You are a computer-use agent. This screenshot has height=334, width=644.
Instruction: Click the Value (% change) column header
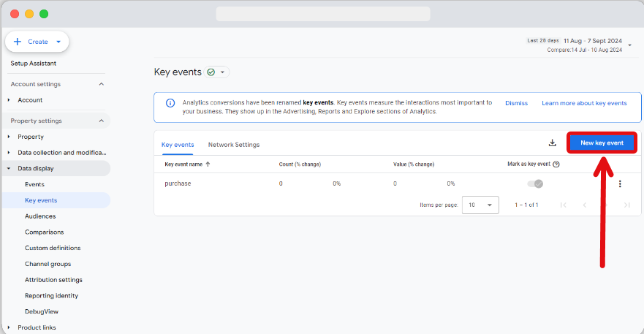click(414, 164)
